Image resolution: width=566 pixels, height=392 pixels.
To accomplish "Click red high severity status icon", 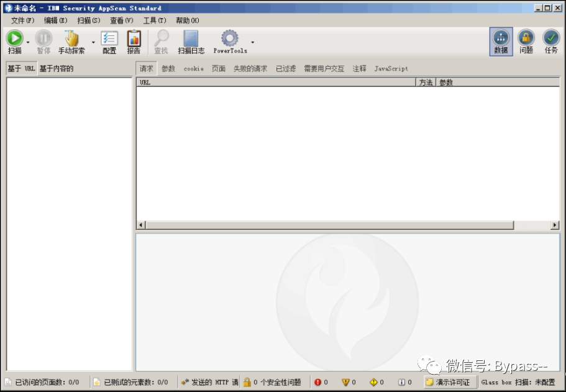I will pos(317,382).
